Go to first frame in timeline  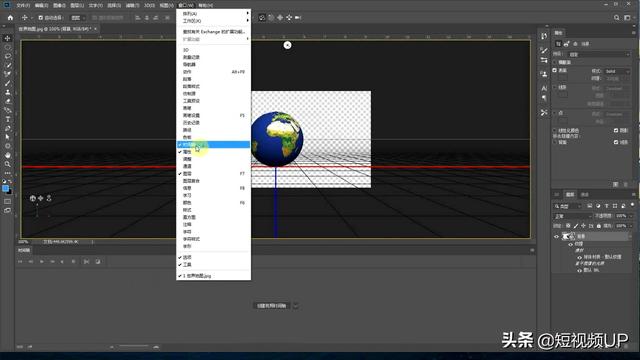20,262
